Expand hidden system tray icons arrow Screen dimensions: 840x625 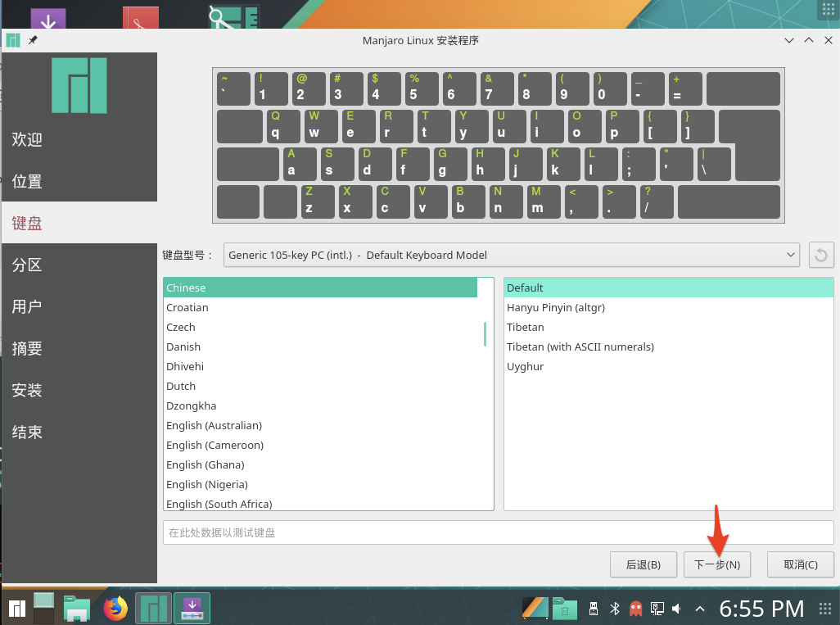click(700, 609)
